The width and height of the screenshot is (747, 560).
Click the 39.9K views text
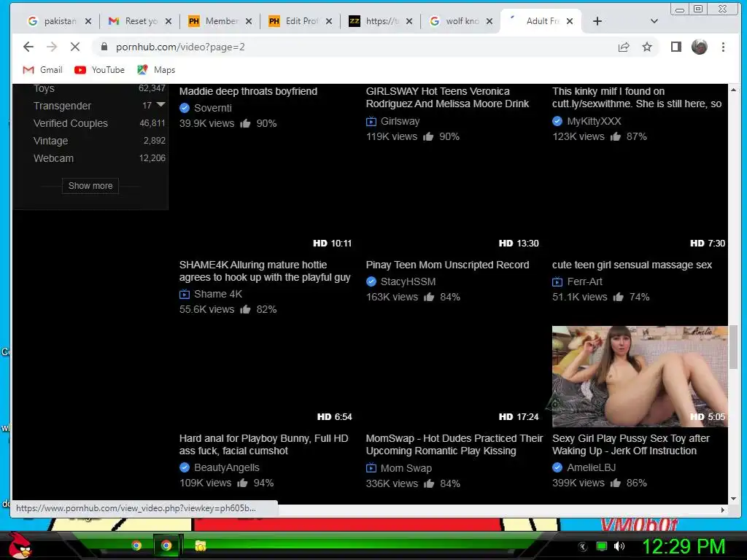coord(206,124)
